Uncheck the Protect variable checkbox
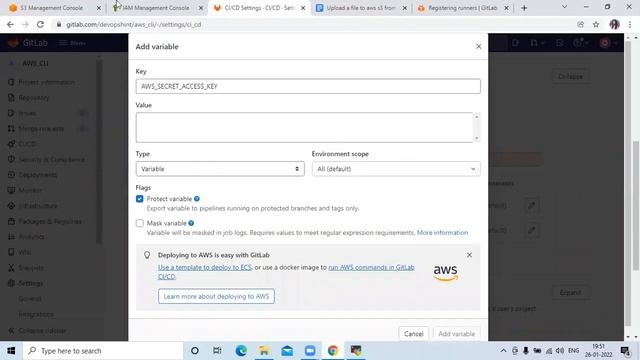Viewport: 640px width, 360px height. point(140,199)
